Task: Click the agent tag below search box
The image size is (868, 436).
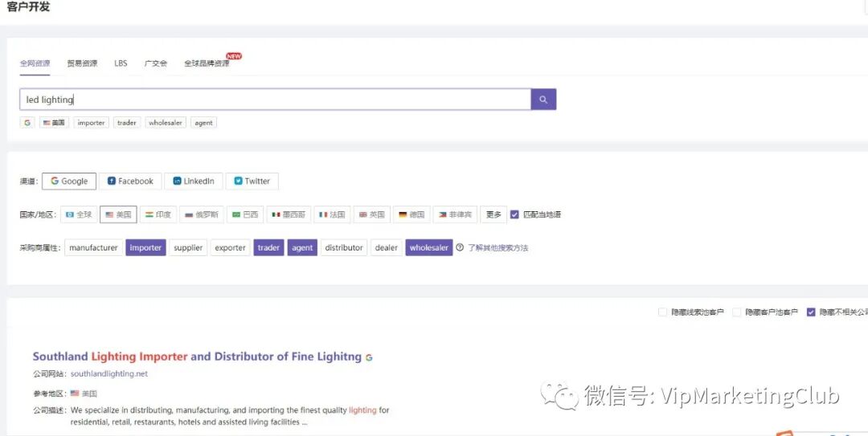Action: (203, 123)
